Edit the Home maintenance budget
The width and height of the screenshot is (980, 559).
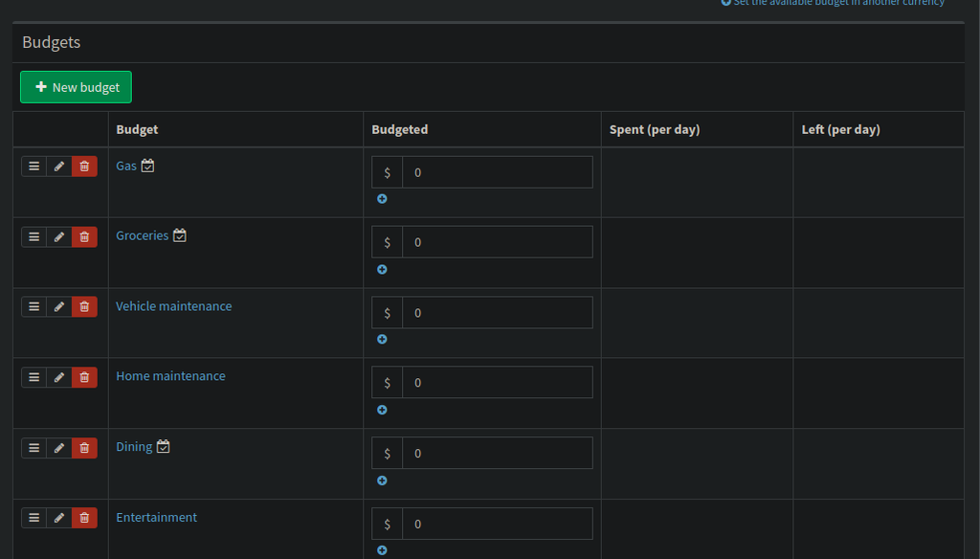(59, 377)
